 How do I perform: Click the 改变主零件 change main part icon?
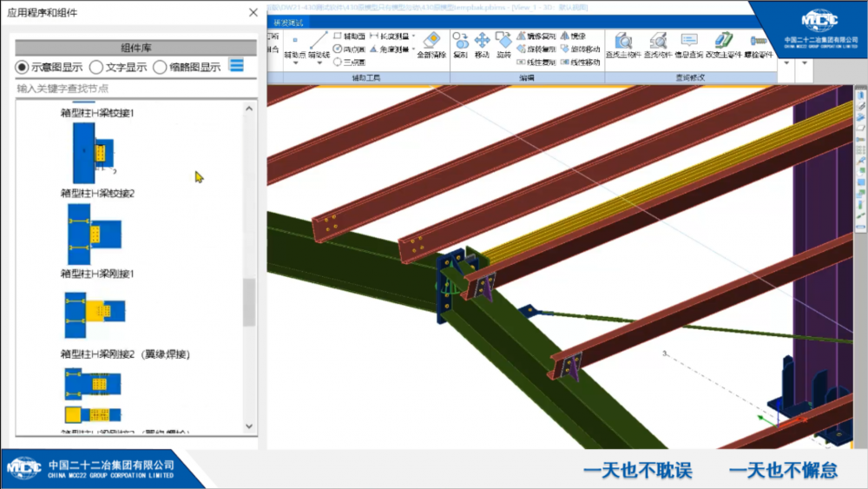(x=724, y=41)
